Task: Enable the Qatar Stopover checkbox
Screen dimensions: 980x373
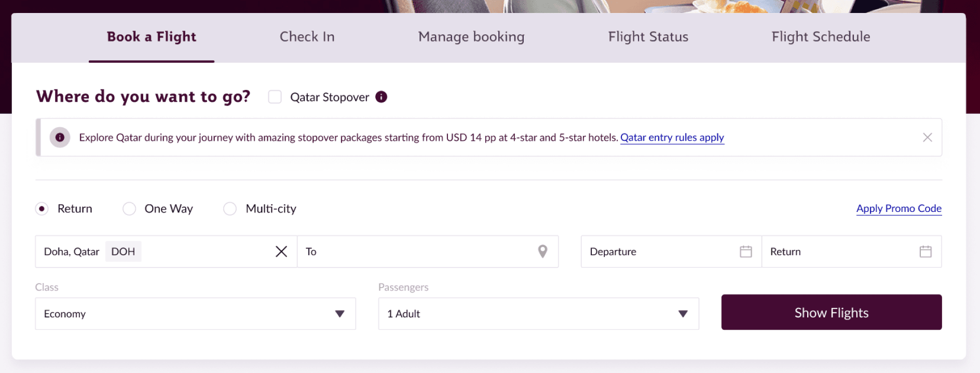Action: (x=275, y=97)
